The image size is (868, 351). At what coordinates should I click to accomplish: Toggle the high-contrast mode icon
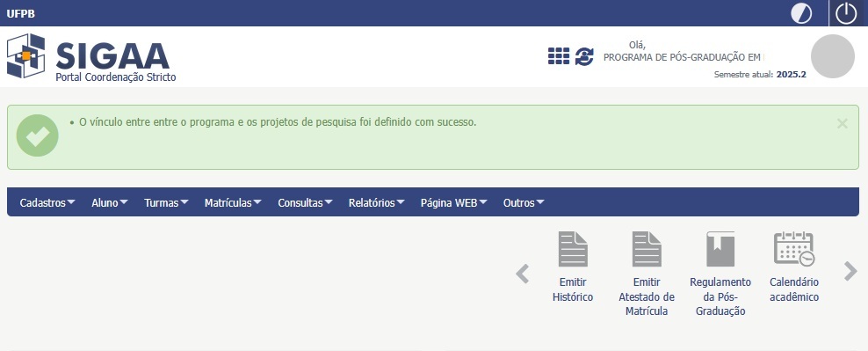coord(801,12)
